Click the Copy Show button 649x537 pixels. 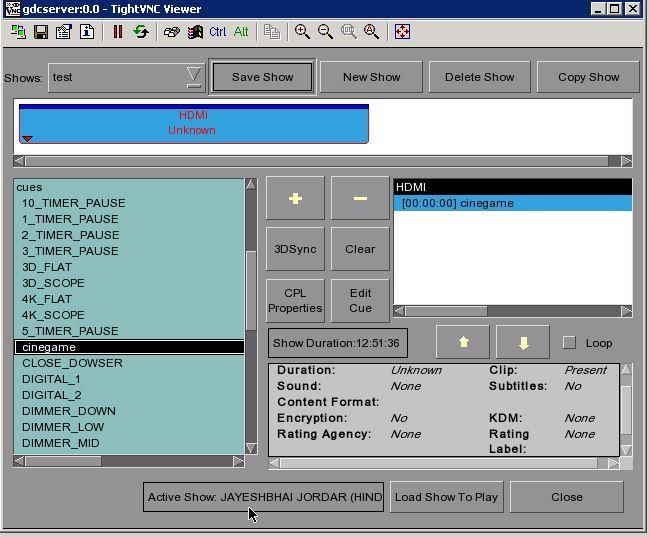588,77
